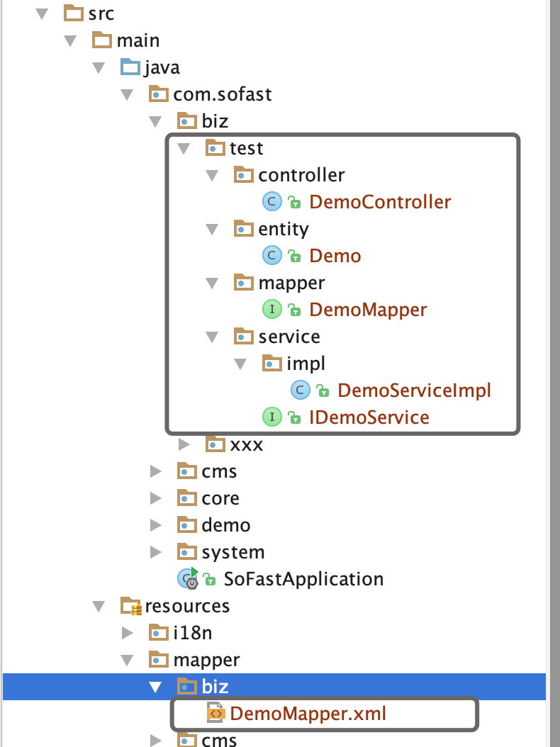Expand the xxx package
The image size is (560, 747).
[184, 444]
